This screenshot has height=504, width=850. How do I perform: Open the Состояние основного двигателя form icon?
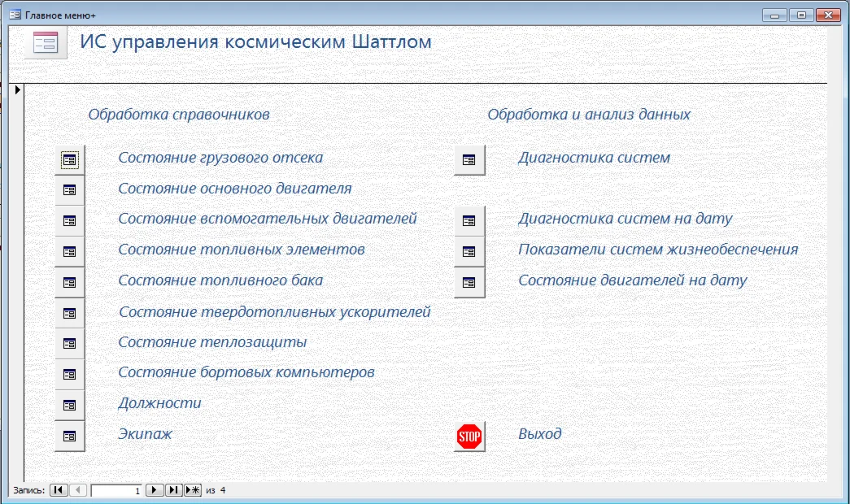click(69, 189)
